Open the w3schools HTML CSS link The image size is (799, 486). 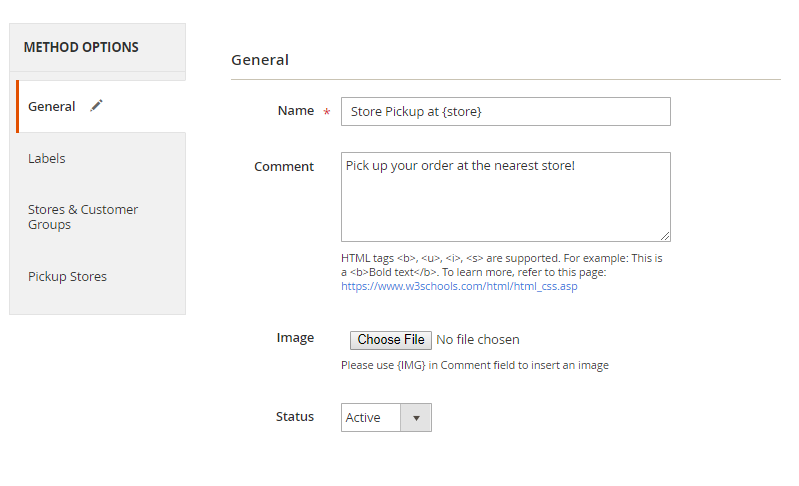coord(459,286)
